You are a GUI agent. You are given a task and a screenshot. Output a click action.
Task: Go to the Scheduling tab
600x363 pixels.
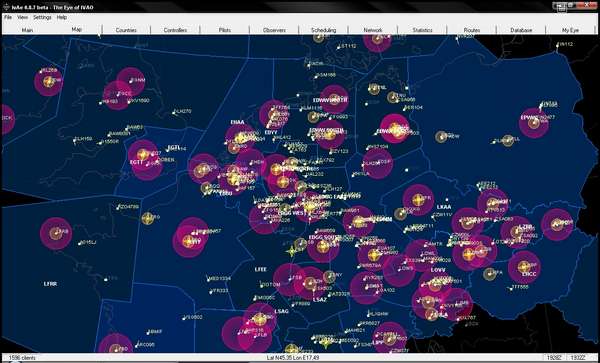pos(323,30)
